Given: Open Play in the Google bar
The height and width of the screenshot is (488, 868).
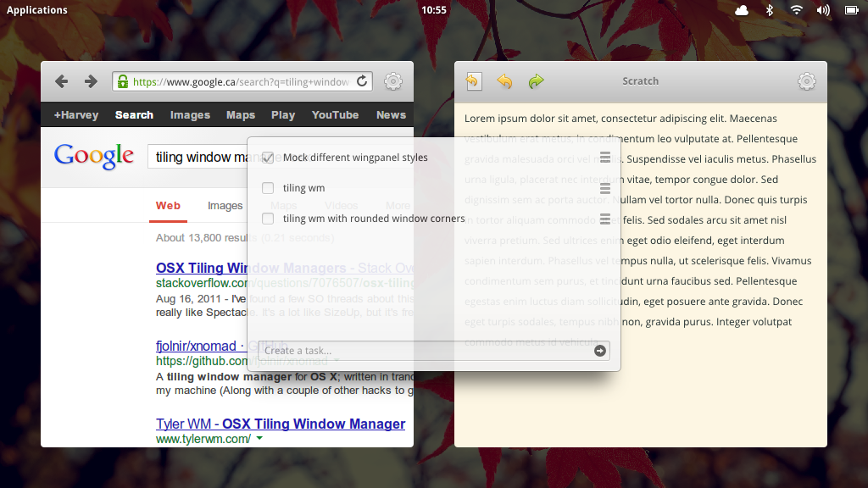Looking at the screenshot, I should 283,115.
